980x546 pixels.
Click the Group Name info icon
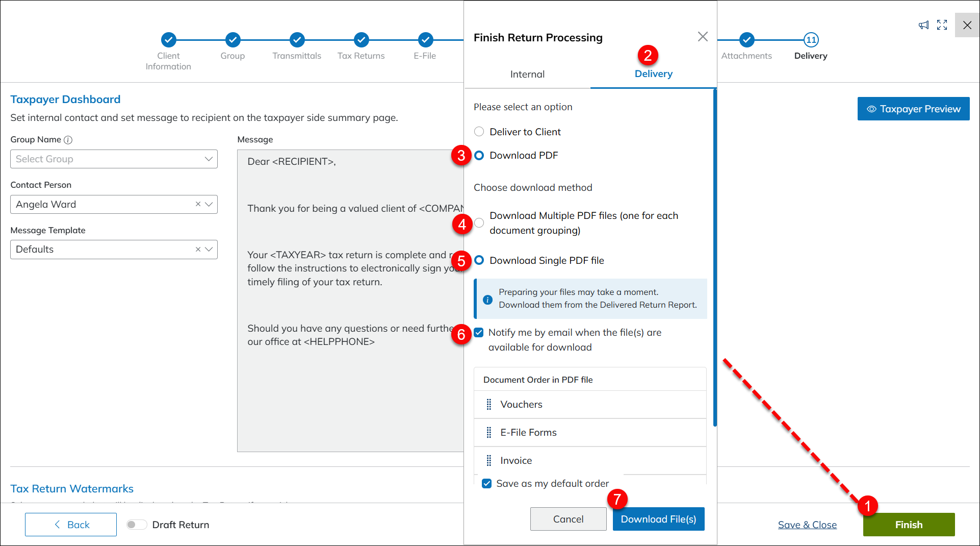[68, 140]
